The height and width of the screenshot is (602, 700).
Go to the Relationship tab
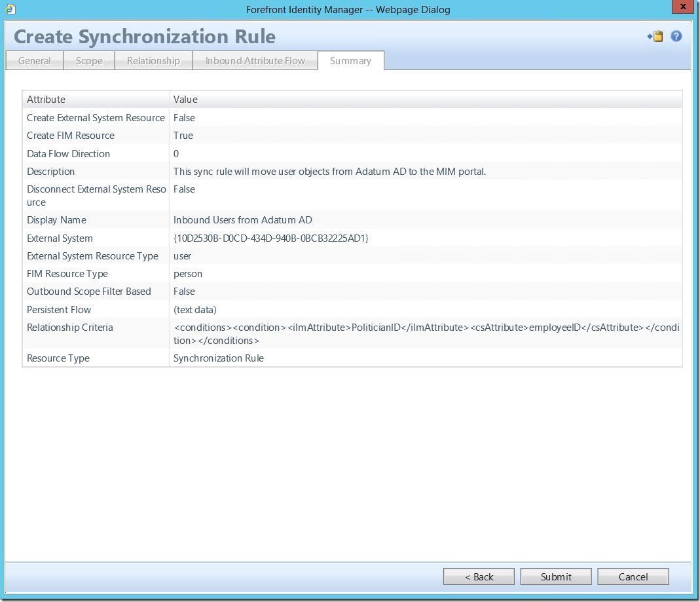point(153,61)
